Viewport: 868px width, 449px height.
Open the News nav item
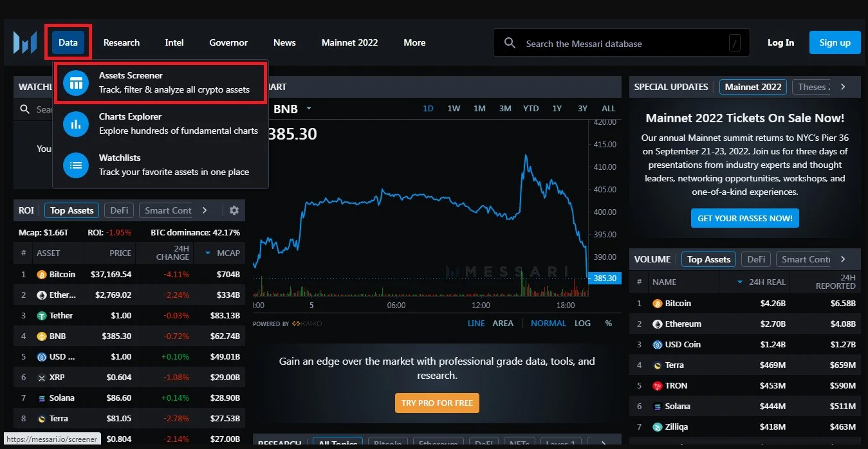pyautogui.click(x=284, y=42)
